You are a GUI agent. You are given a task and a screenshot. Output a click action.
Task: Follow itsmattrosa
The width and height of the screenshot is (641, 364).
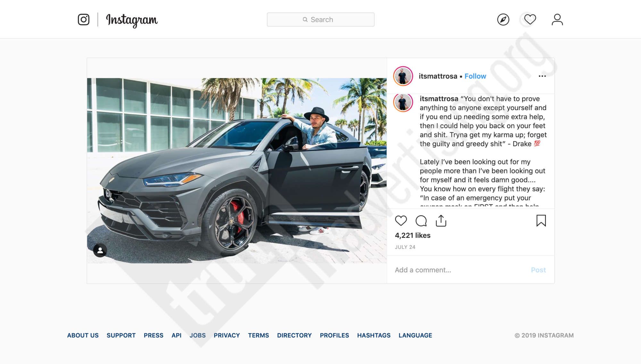click(x=475, y=76)
